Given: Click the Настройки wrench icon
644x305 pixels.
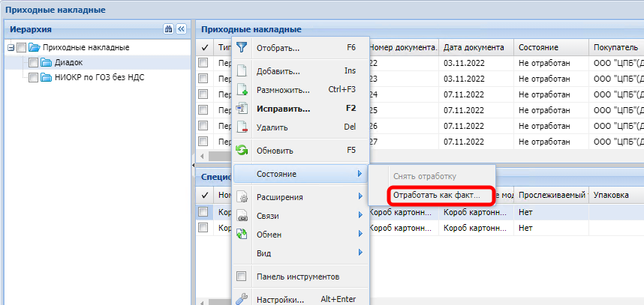Looking at the screenshot, I should coord(242,300).
